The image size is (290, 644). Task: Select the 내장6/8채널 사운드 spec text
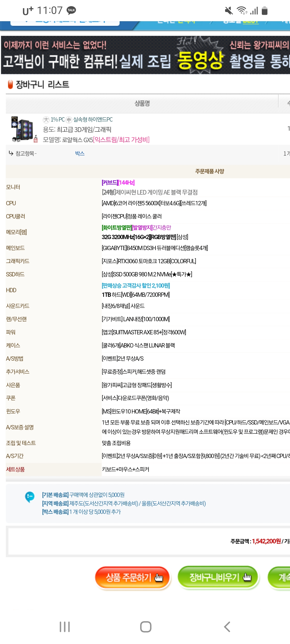pos(123,306)
